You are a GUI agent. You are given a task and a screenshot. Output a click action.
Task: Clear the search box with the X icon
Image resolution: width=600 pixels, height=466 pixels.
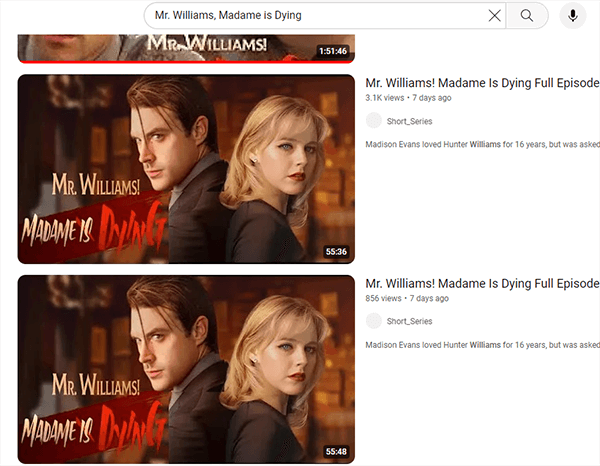[x=494, y=16]
